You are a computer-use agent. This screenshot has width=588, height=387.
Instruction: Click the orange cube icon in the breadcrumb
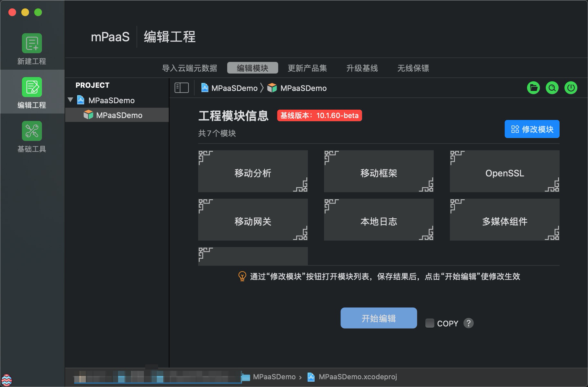click(x=272, y=88)
